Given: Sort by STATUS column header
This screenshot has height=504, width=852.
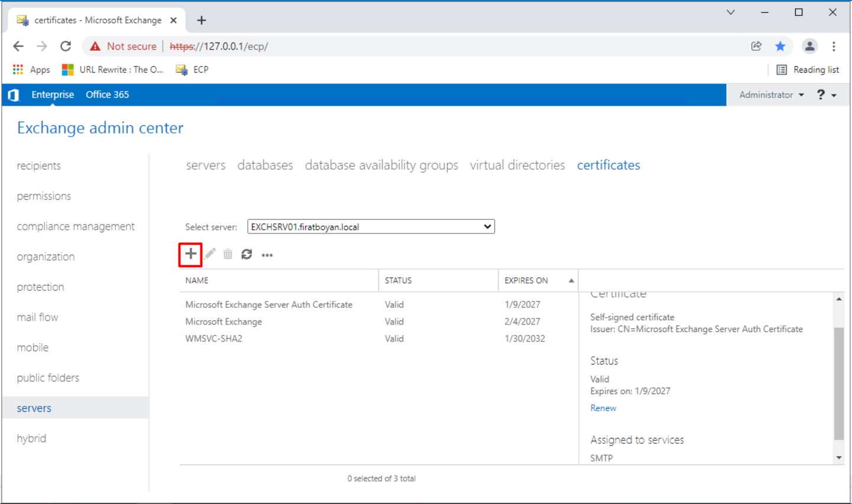Looking at the screenshot, I should [x=439, y=281].
